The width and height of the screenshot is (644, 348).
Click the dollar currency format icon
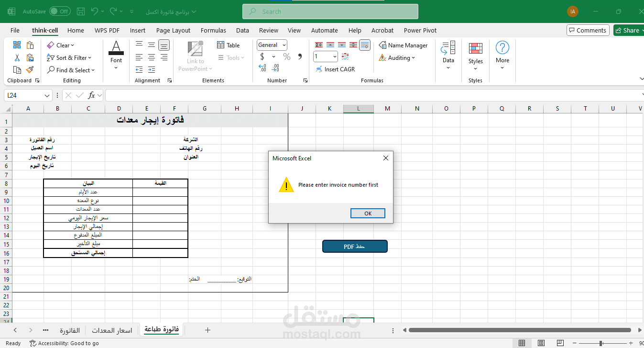click(262, 56)
